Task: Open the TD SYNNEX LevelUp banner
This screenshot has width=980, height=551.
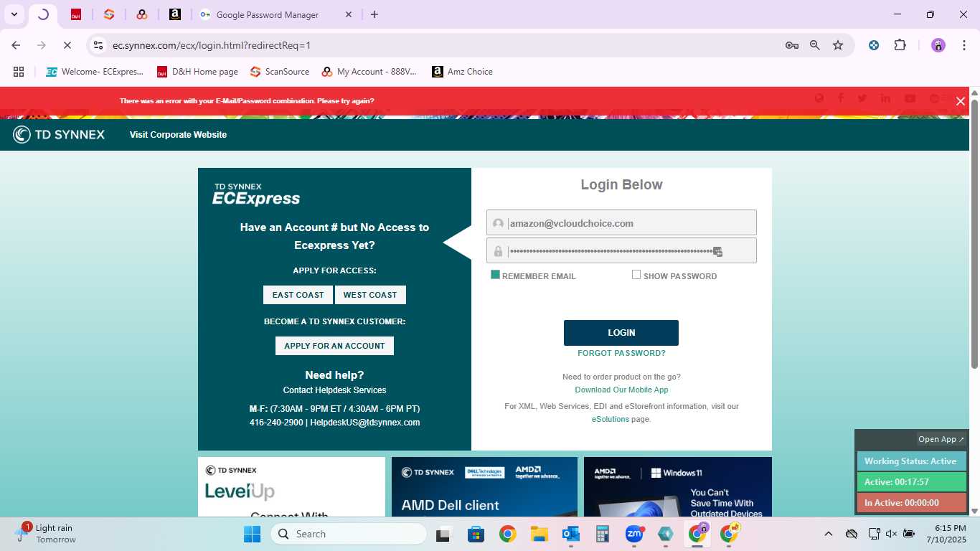Action: pyautogui.click(x=291, y=487)
